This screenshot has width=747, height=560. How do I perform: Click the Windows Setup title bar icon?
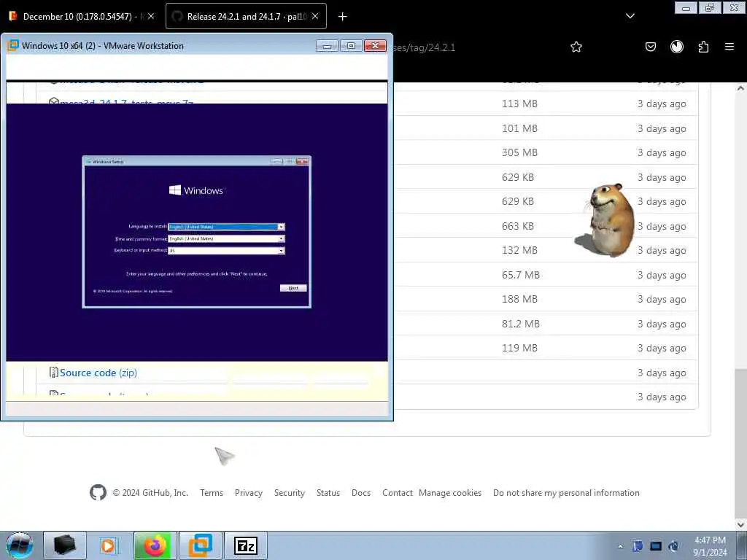tap(88, 161)
